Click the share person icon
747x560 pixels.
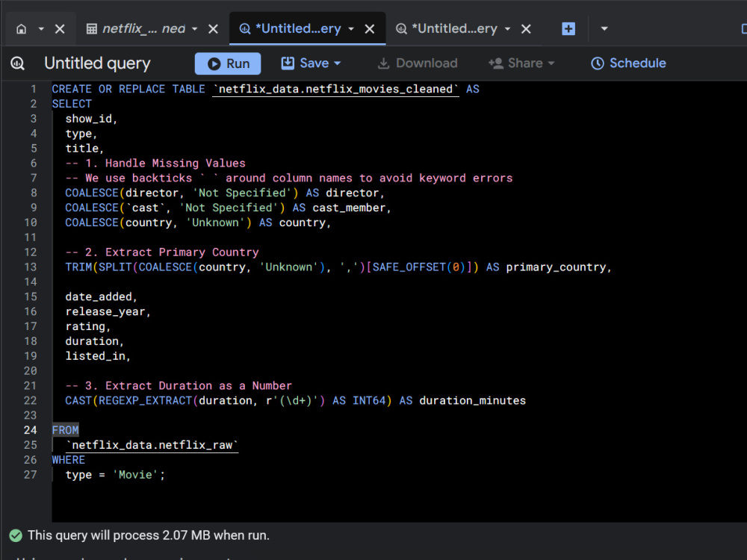click(x=496, y=63)
